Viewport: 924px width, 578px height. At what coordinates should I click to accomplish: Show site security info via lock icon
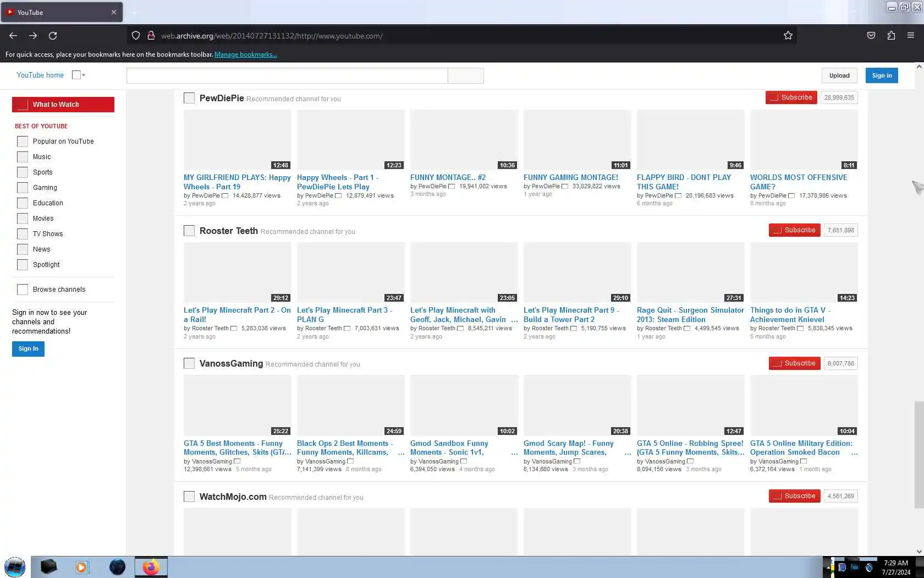[x=151, y=36]
